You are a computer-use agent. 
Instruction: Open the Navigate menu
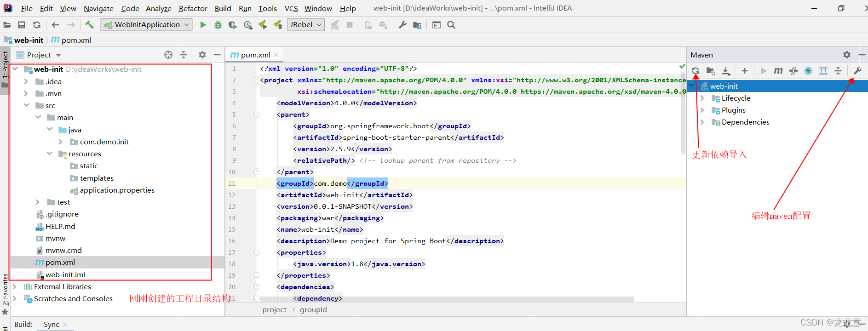[x=98, y=8]
